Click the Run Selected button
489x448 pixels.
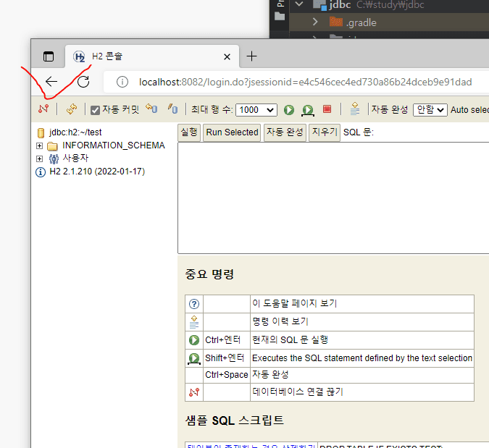(232, 132)
